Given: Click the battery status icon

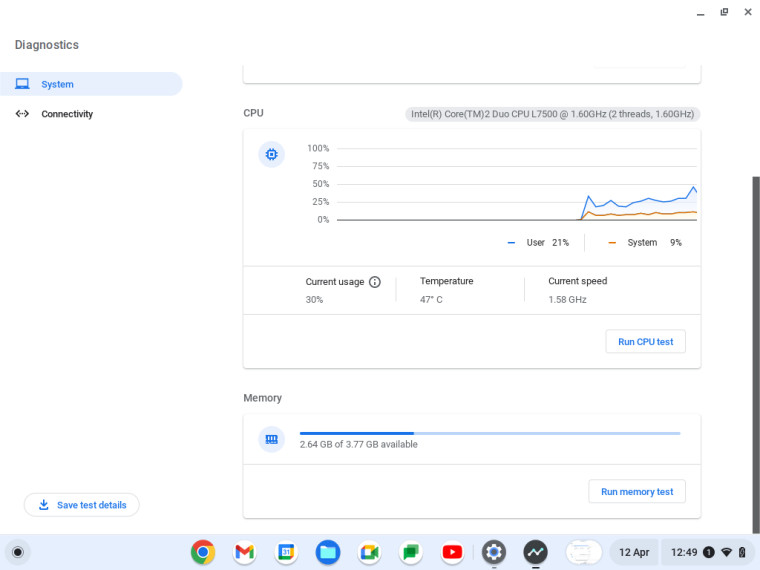Looking at the screenshot, I should [x=742, y=552].
